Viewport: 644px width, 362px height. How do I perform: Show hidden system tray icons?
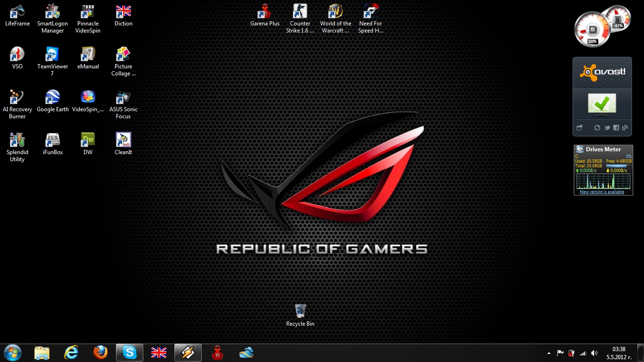point(549,353)
